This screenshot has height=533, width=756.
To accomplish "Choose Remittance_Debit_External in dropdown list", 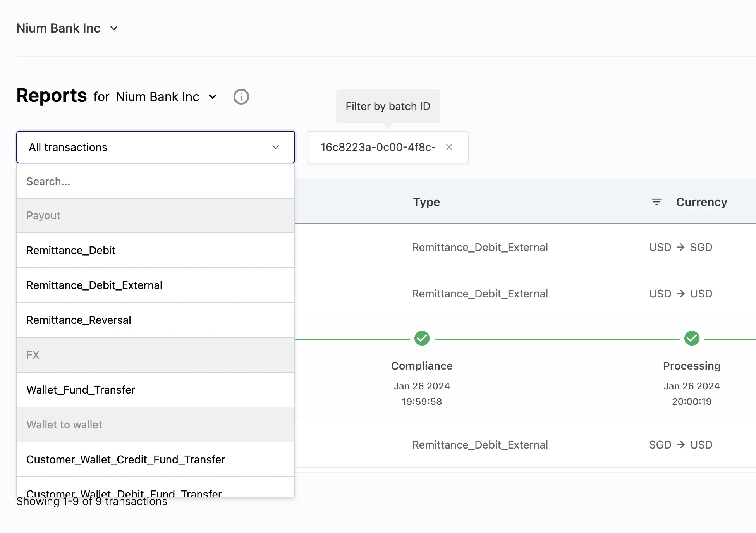I will 156,285.
